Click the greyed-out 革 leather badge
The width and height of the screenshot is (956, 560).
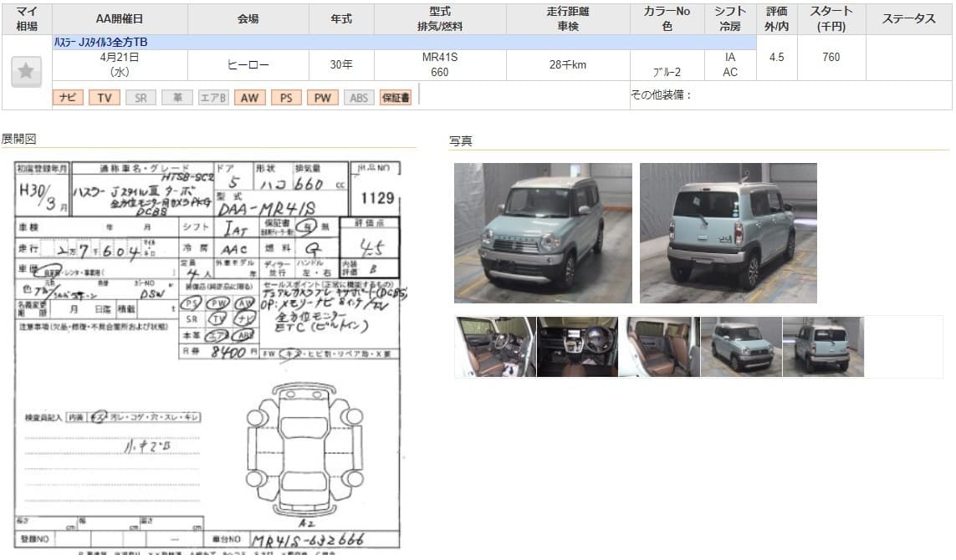[177, 98]
